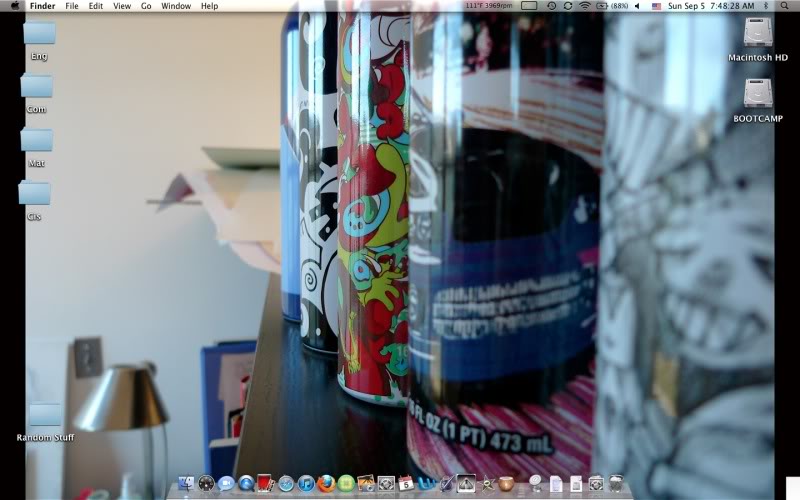Select the Cis folder on desktop

(x=34, y=193)
